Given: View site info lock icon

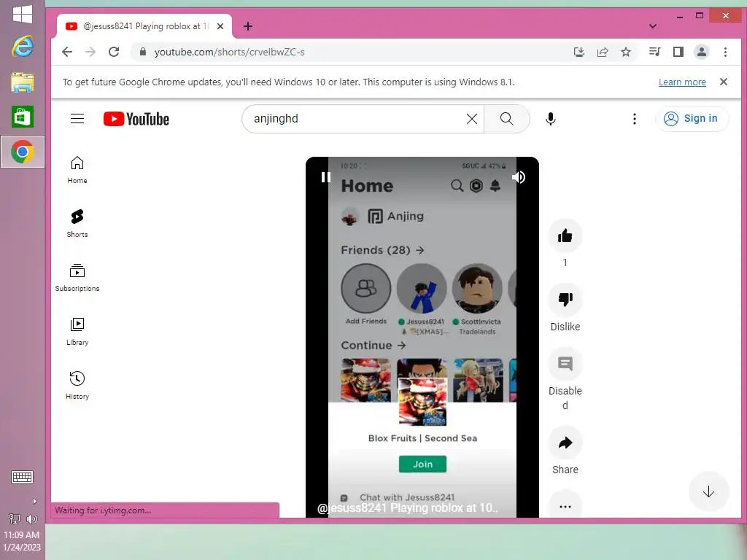Looking at the screenshot, I should point(142,52).
